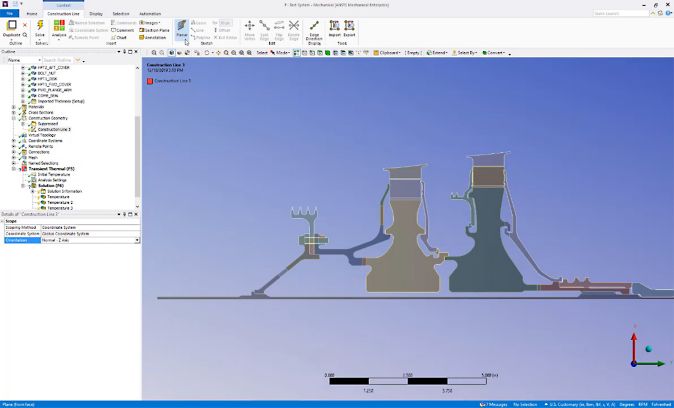Open the File tab
The height and width of the screenshot is (408, 674).
(9, 14)
